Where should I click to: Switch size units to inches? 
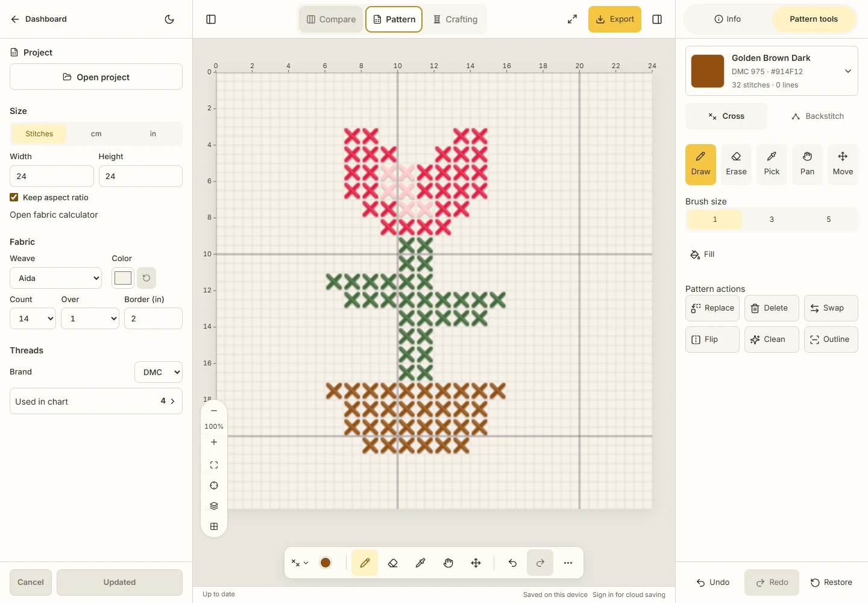[153, 134]
